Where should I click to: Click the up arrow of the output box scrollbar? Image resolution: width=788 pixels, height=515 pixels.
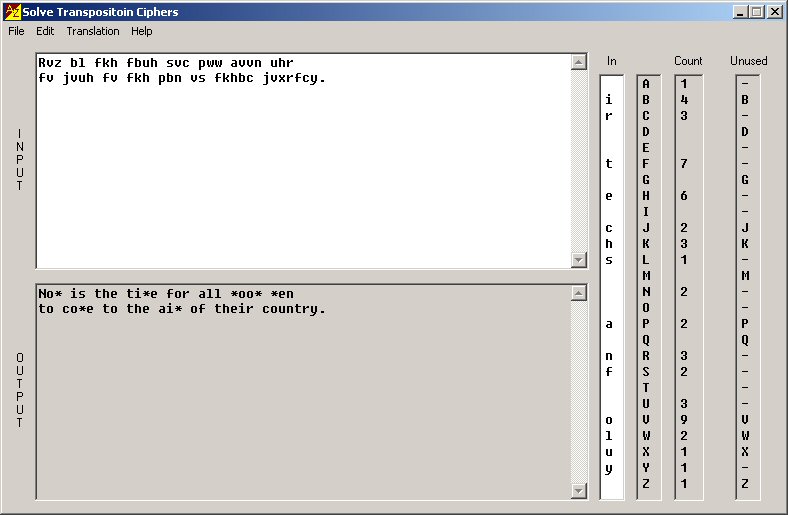click(579, 293)
